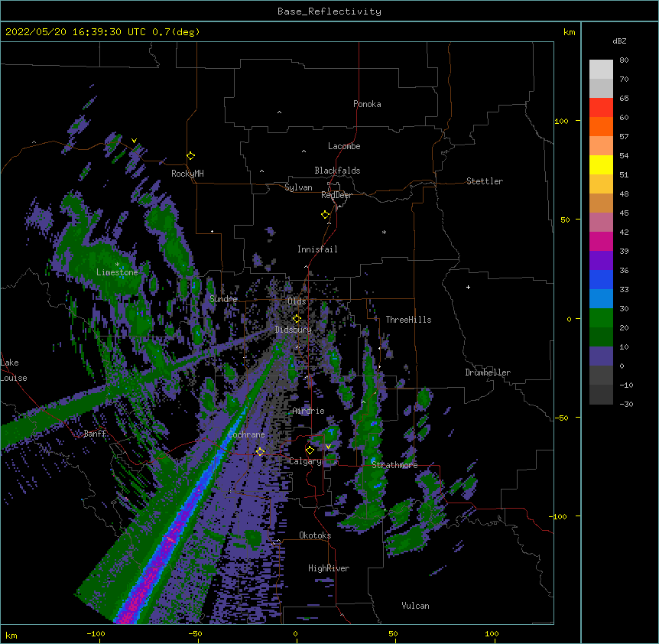
Task: Click the yellow diamond marker under Olds
Action: coord(297,319)
